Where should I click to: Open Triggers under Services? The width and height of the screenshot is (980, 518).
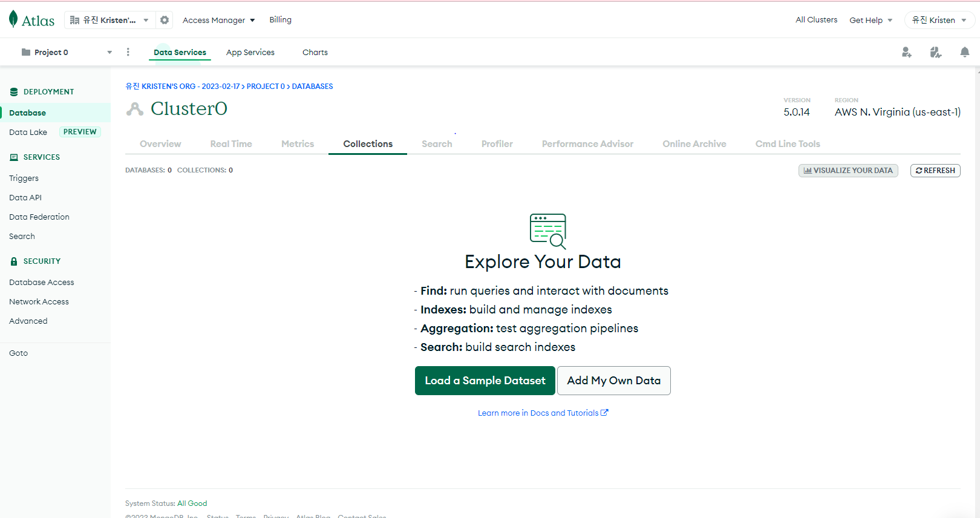(x=24, y=178)
